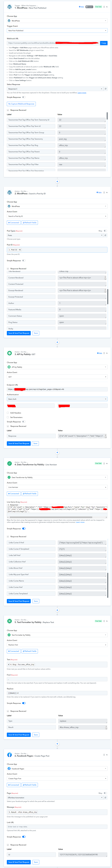Open the Create Page Post action dropdown
112x868 pixels.
point(57,778)
